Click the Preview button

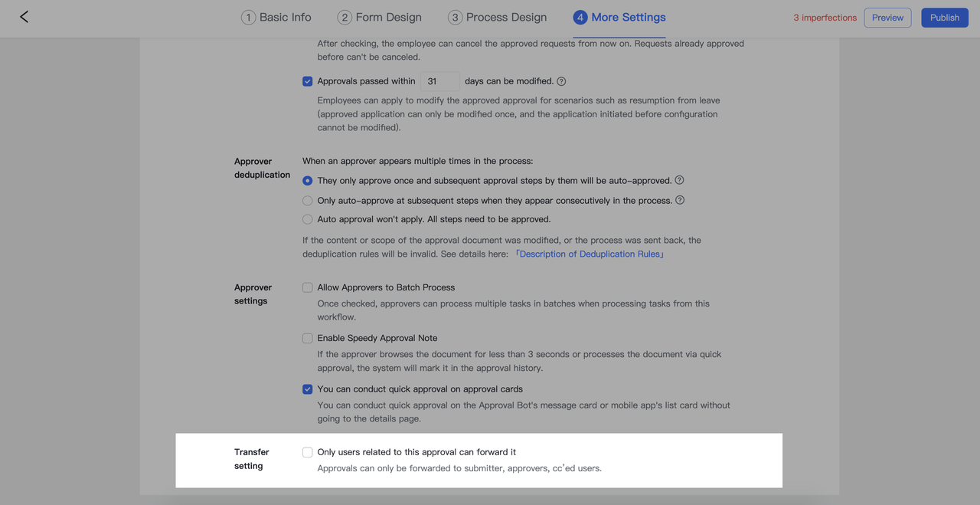click(x=887, y=18)
